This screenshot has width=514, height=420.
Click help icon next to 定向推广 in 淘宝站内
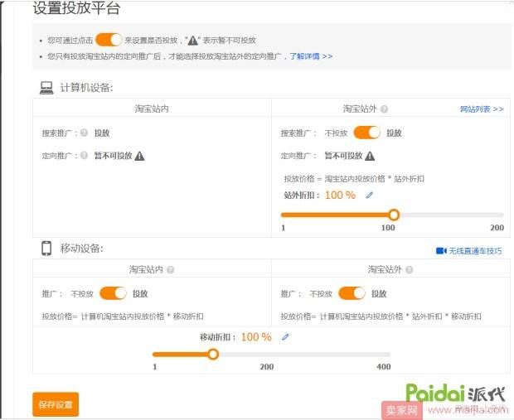point(84,155)
